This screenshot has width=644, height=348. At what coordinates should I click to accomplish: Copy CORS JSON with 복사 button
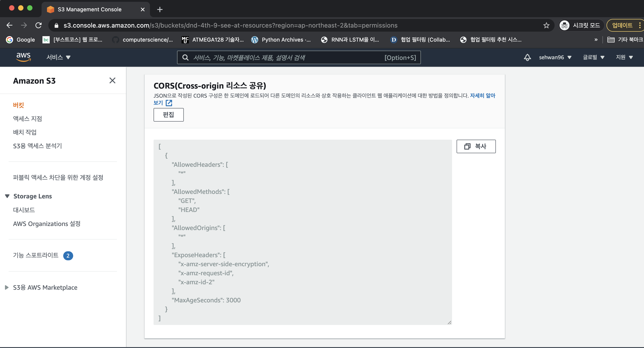476,146
